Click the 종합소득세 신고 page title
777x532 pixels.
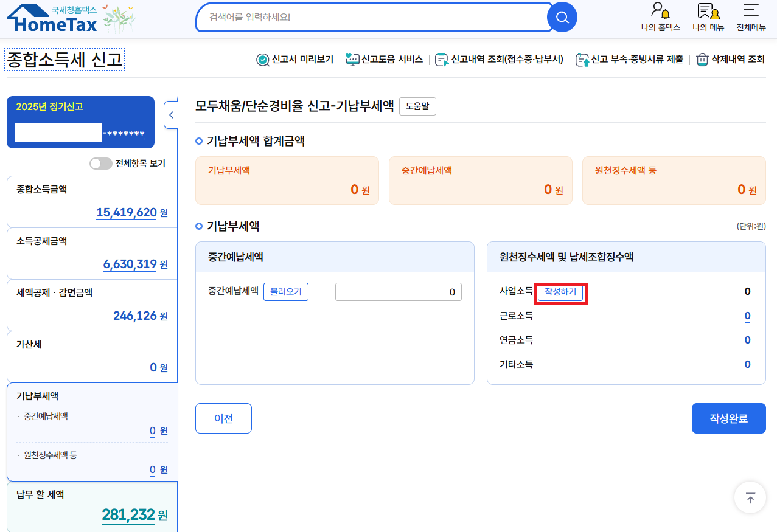pyautogui.click(x=64, y=60)
